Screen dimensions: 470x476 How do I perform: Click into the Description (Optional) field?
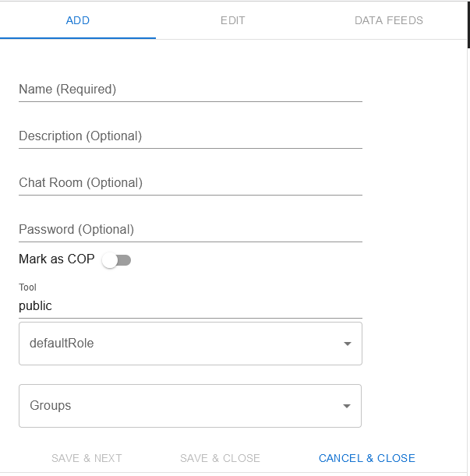(190, 136)
